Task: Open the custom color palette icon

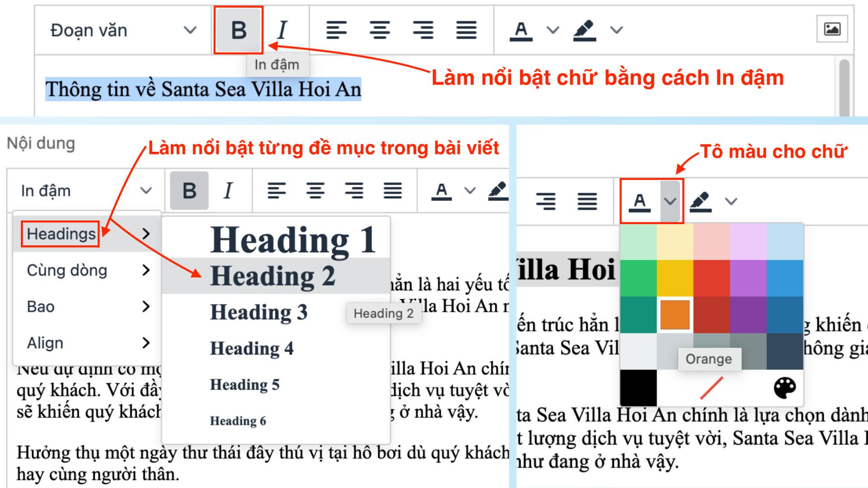Action: click(784, 388)
